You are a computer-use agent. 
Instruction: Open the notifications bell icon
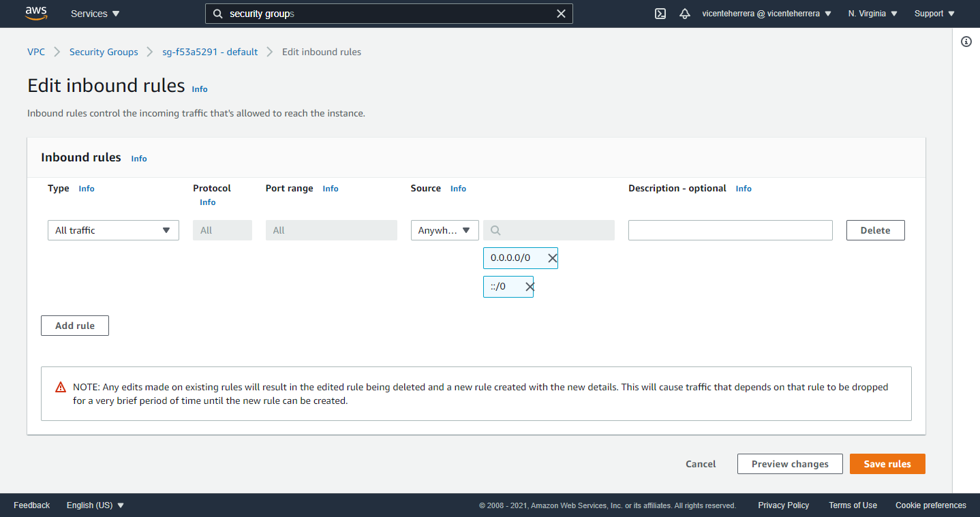click(685, 14)
